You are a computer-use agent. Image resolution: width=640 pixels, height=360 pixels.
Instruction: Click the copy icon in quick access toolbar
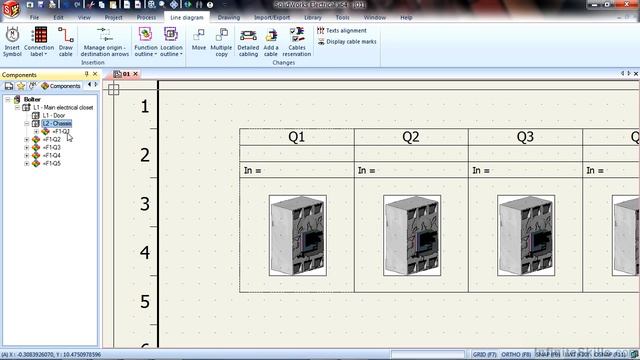[x=102, y=5]
